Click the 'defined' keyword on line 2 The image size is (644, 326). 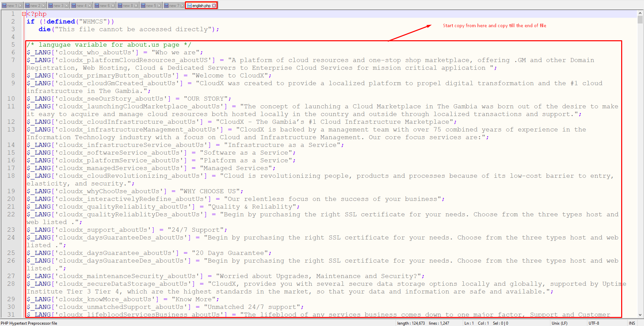coord(61,21)
